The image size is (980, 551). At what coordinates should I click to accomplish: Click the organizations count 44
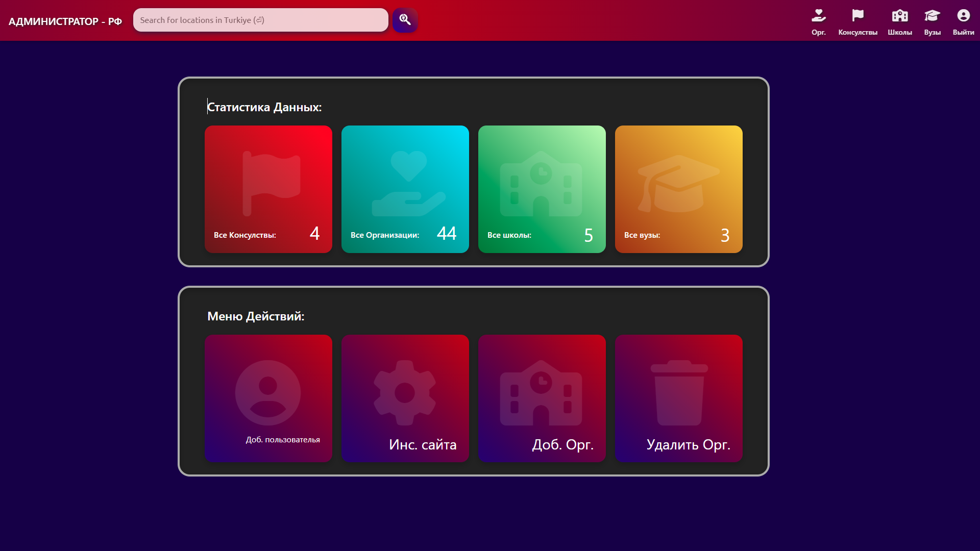click(x=447, y=234)
